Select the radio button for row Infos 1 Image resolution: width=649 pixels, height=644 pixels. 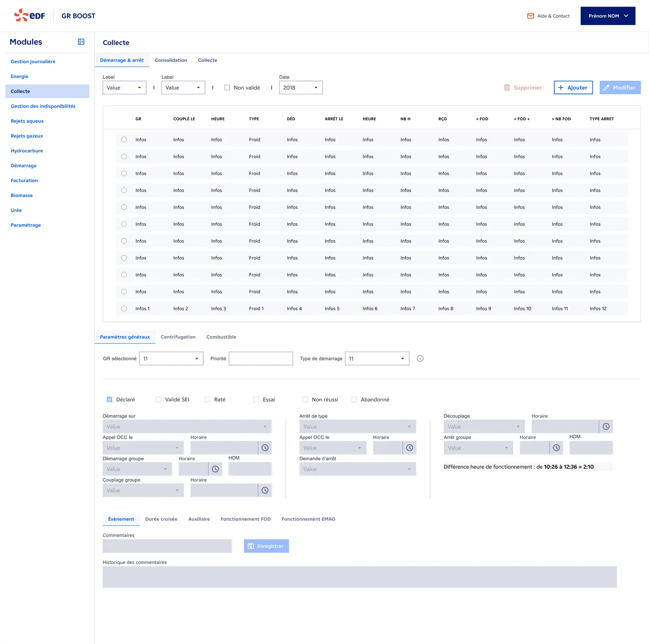(124, 309)
